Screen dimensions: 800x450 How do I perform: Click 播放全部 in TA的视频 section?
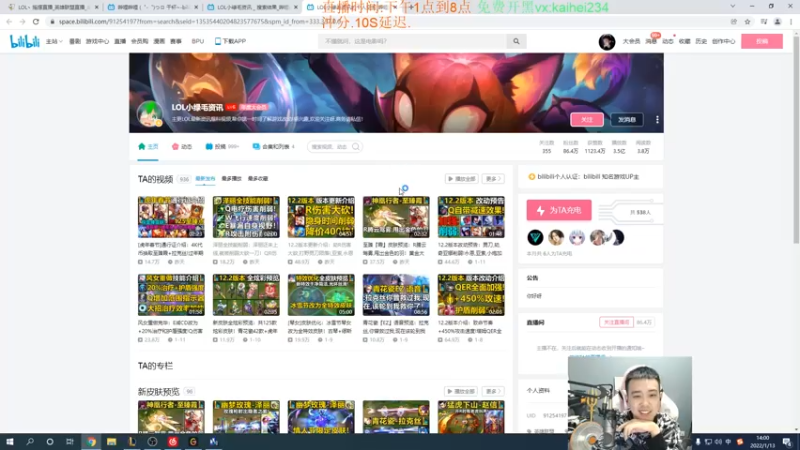(x=461, y=179)
